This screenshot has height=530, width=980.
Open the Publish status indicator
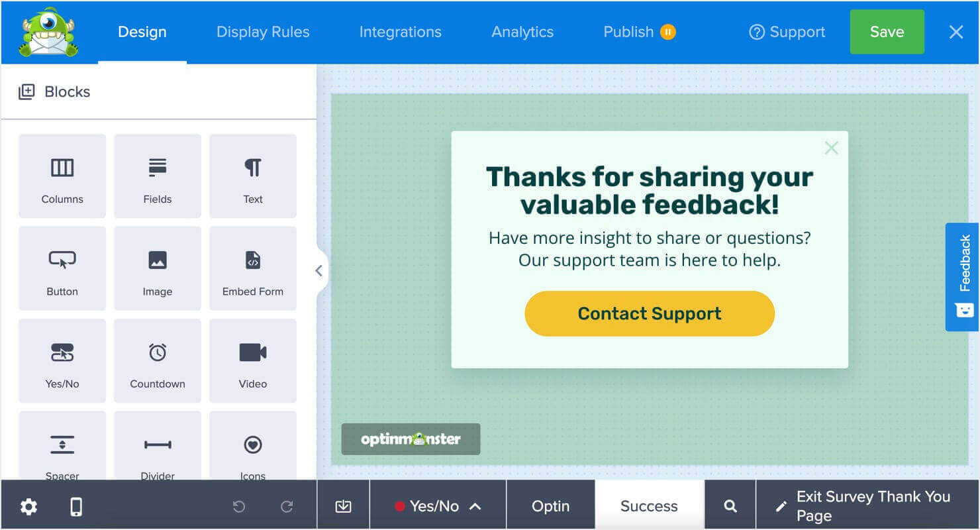point(668,31)
